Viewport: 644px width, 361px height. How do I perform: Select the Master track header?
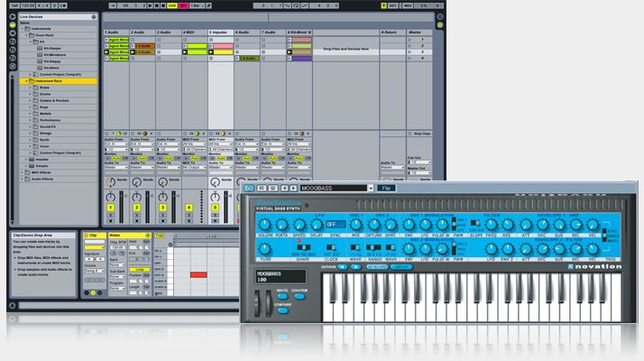[x=419, y=32]
